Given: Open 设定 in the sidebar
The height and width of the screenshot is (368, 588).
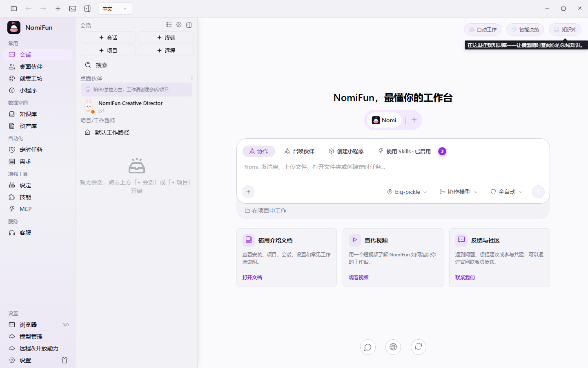Looking at the screenshot, I should pos(38,185).
